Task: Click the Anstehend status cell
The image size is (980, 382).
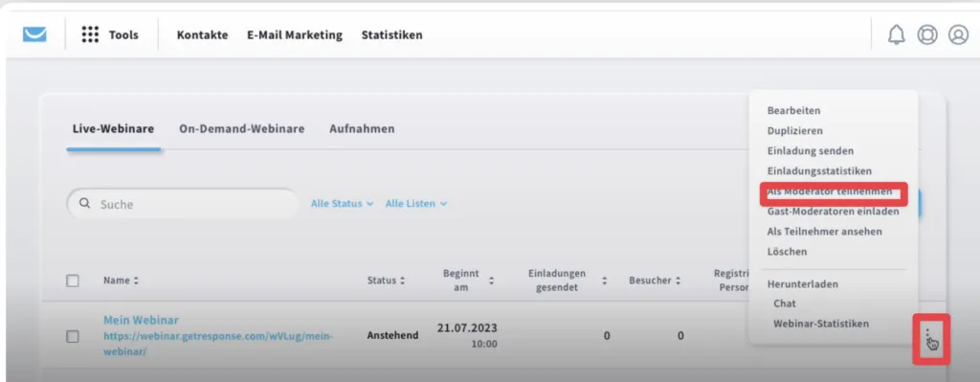Action: pos(392,336)
